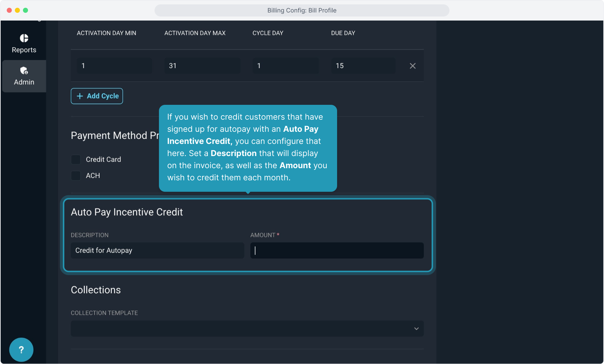Click the Activation Day Max field
This screenshot has width=604, height=364.
click(202, 66)
